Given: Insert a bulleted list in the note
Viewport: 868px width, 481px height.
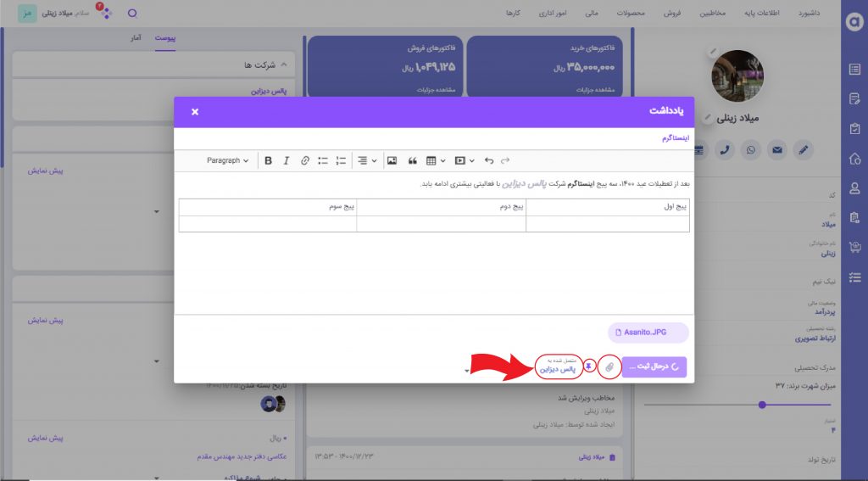Looking at the screenshot, I should tap(323, 160).
